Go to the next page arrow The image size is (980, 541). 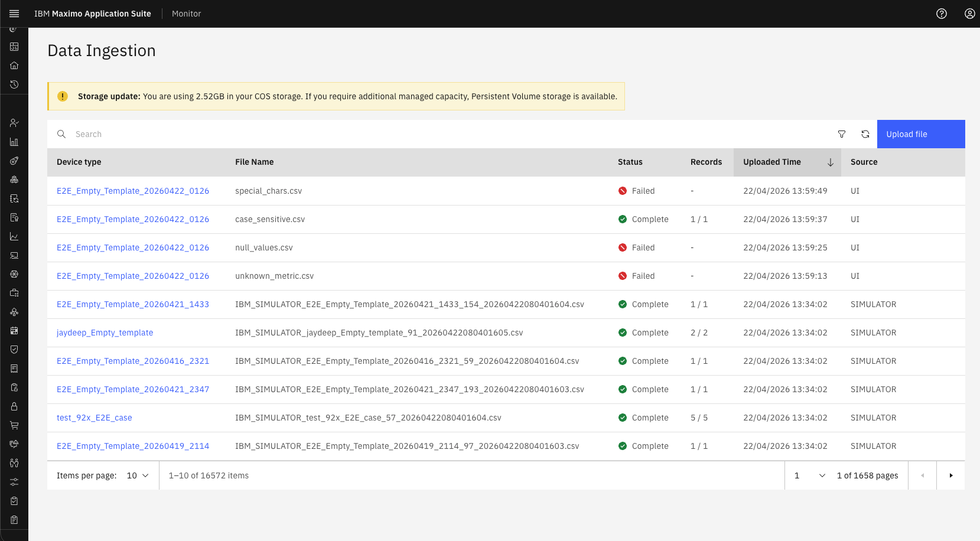[x=950, y=475]
